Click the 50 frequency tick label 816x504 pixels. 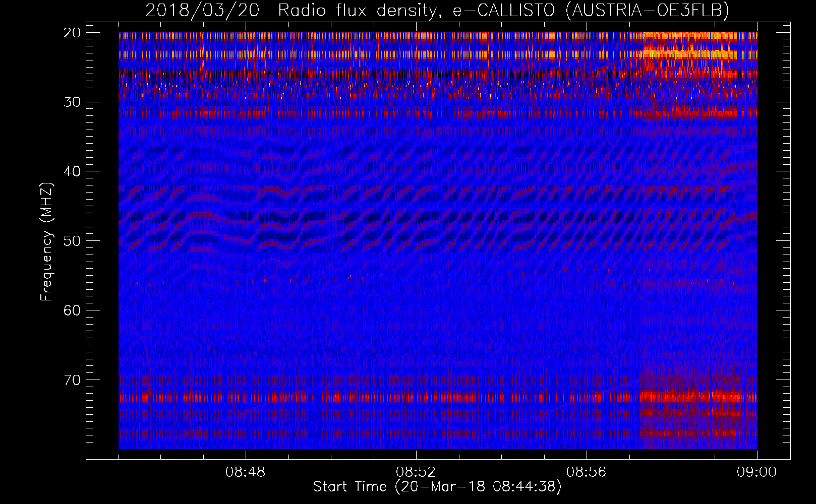point(73,241)
